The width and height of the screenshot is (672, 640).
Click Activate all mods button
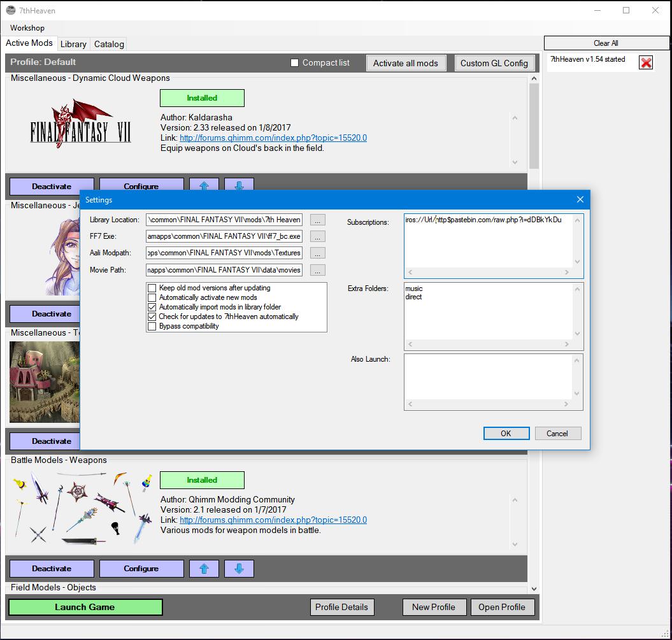click(406, 63)
